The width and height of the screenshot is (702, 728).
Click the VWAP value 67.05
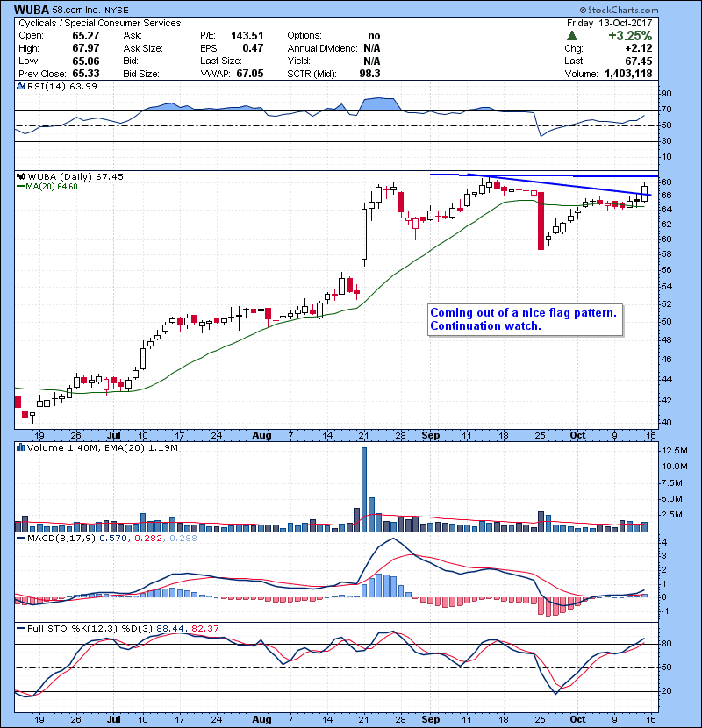250,74
